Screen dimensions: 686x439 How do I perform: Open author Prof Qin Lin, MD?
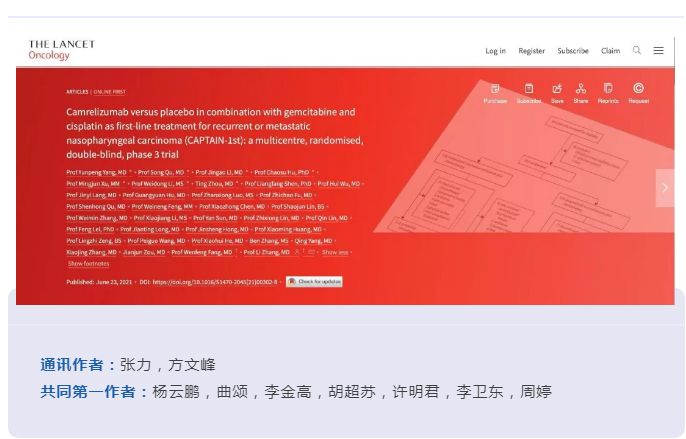(x=326, y=218)
